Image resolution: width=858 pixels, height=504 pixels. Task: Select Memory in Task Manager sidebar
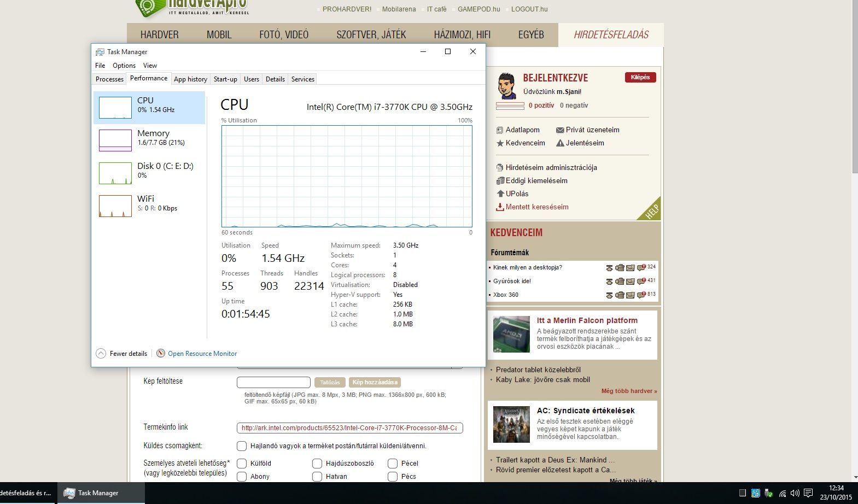point(149,140)
